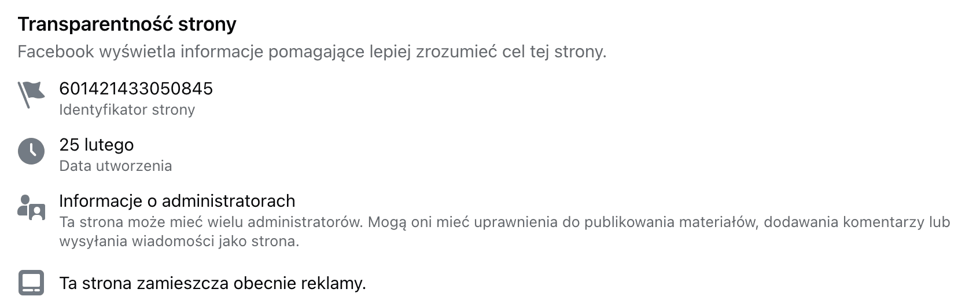Click the Facebook transparency description subtitle
Image resolution: width=980 pixels, height=307 pixels.
click(312, 52)
